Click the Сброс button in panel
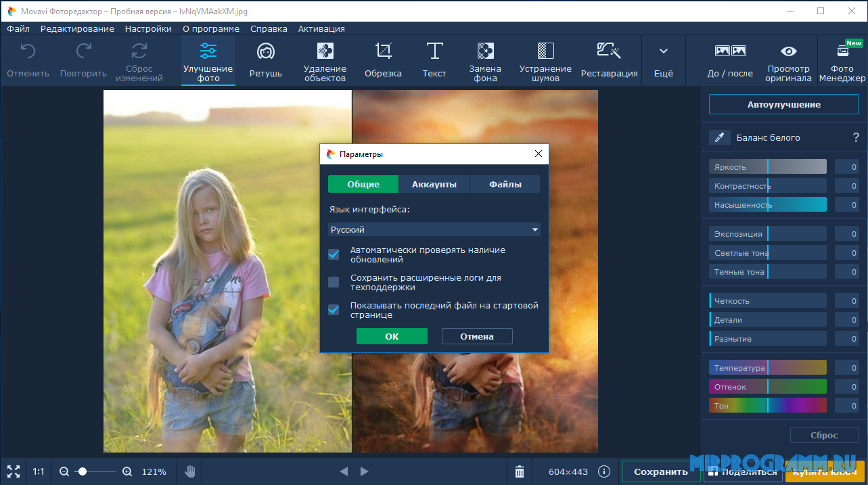868x485 pixels. click(824, 435)
